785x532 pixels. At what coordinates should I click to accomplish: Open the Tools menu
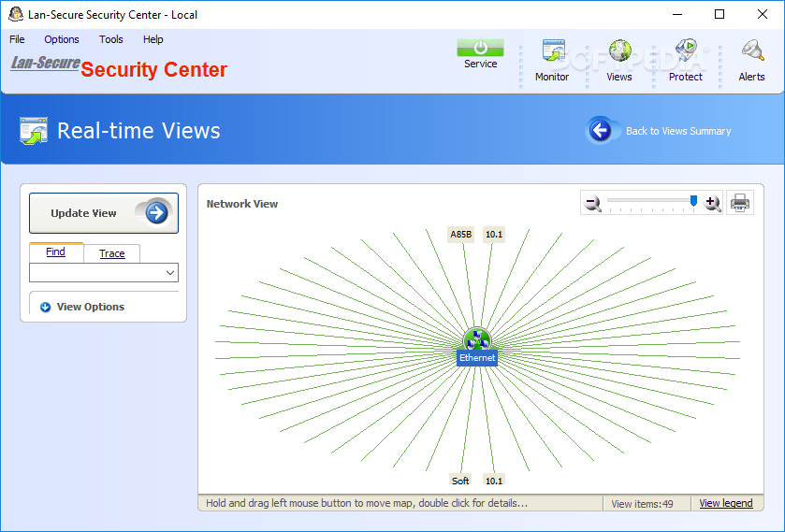110,39
